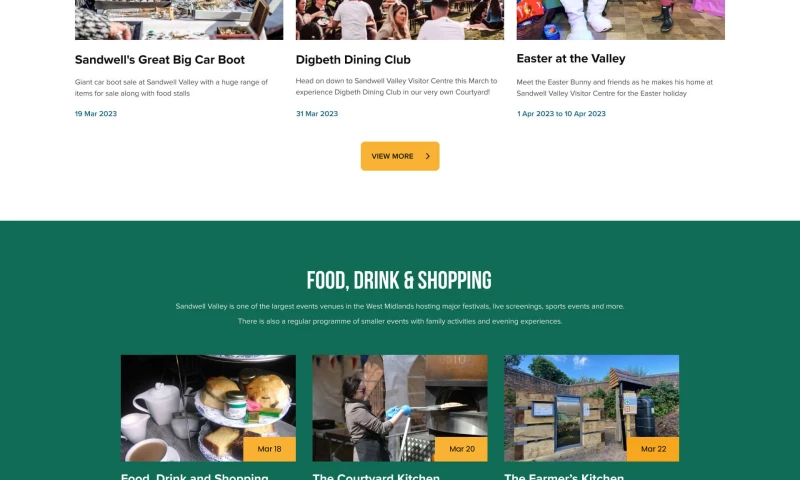
Task: Open the View More events button
Action: [x=400, y=156]
